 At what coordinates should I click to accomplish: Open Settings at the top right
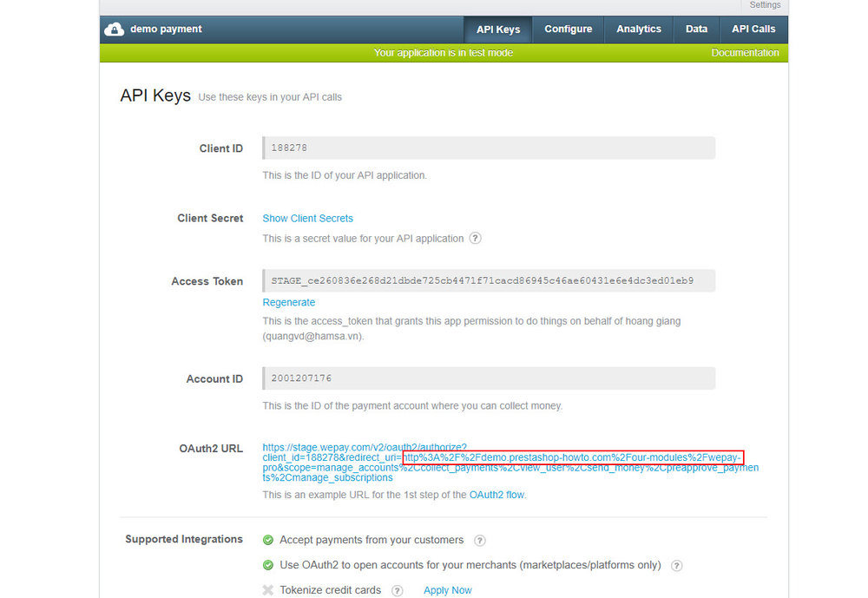click(x=765, y=5)
